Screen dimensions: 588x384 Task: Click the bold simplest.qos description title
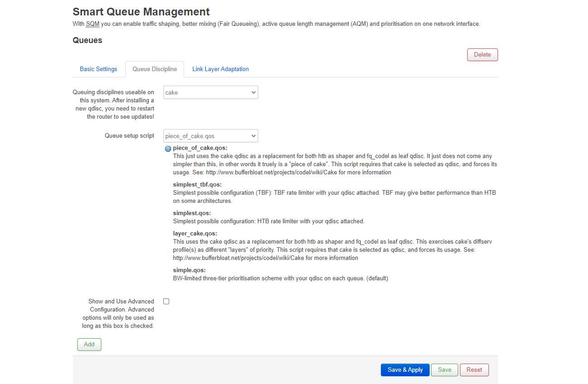click(192, 213)
